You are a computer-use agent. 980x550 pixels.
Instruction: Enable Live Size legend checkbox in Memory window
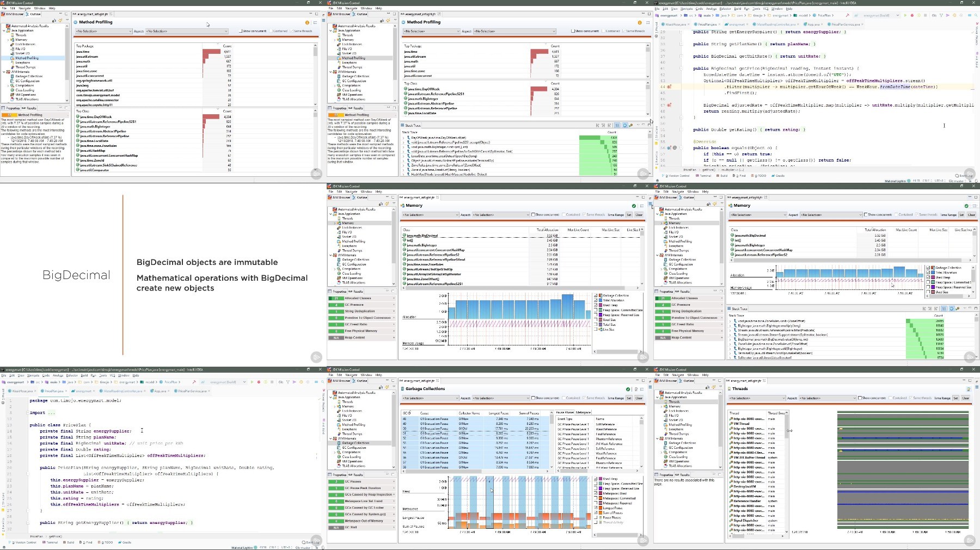[596, 329]
